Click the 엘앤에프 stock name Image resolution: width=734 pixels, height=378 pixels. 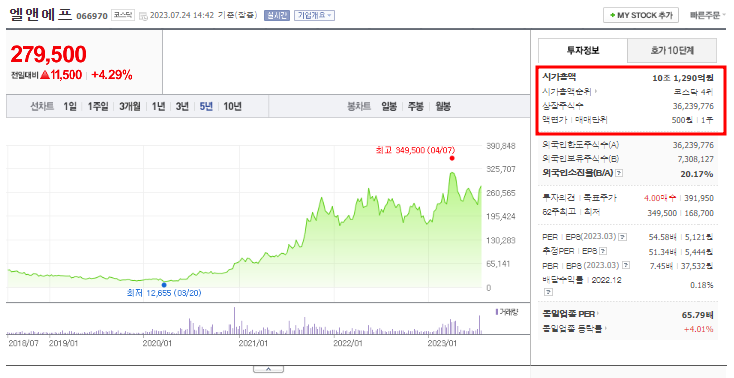[40, 15]
